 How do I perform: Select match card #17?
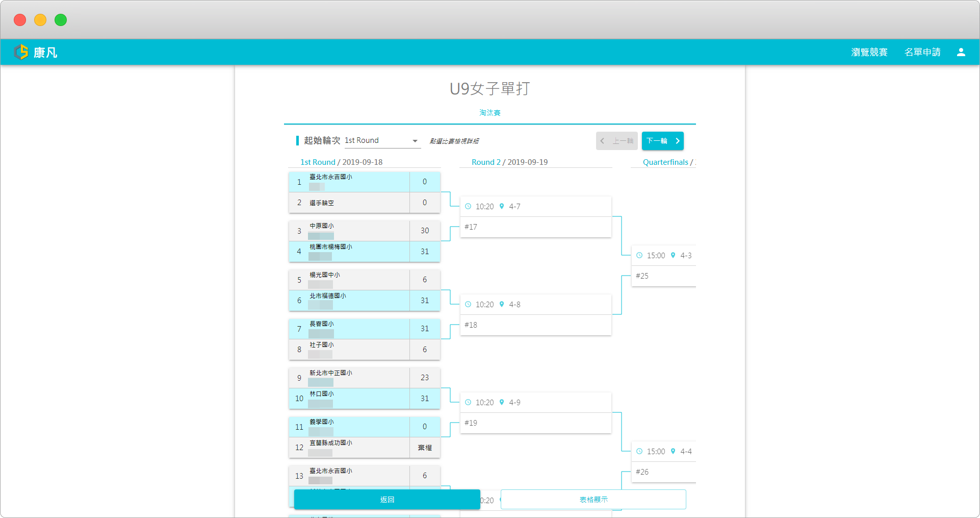536,217
